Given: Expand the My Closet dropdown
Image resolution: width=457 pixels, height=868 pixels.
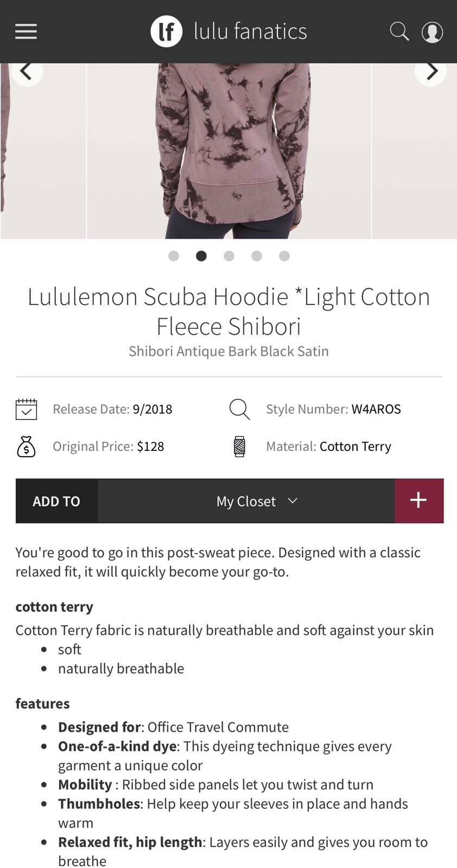Looking at the screenshot, I should pos(246,501).
